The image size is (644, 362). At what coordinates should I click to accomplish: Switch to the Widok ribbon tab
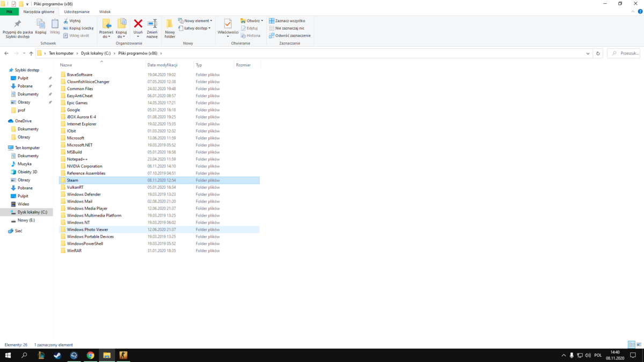pos(105,11)
